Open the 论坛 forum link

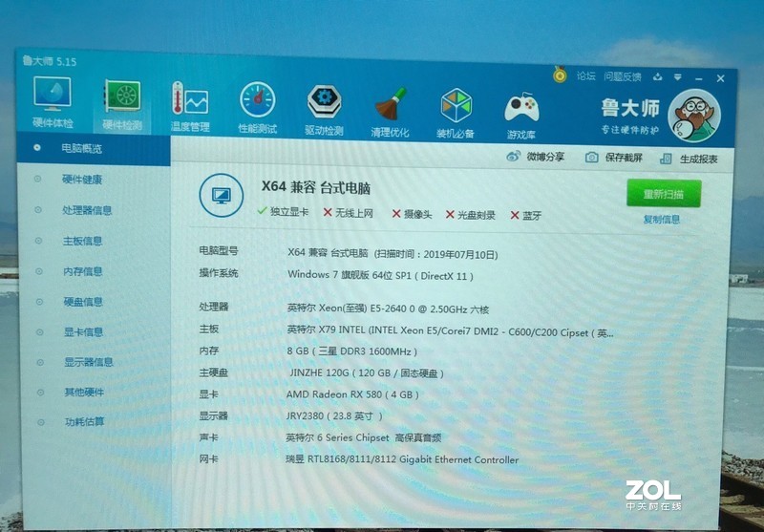(x=586, y=76)
